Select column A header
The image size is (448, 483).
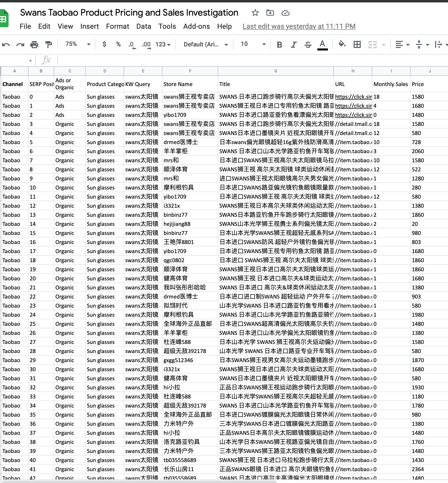click(15, 71)
